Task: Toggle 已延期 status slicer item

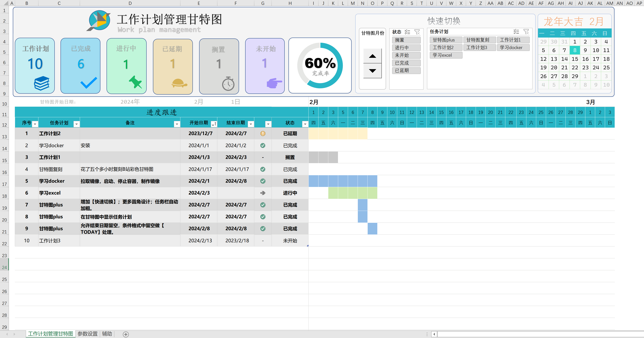Action: click(406, 71)
